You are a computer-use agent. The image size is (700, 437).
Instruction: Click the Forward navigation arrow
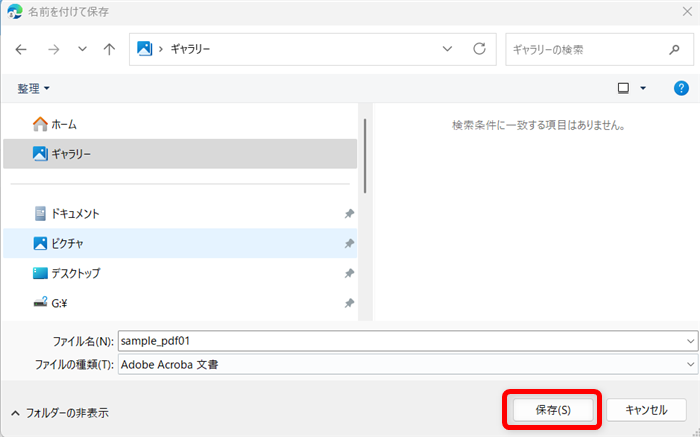(x=52, y=49)
